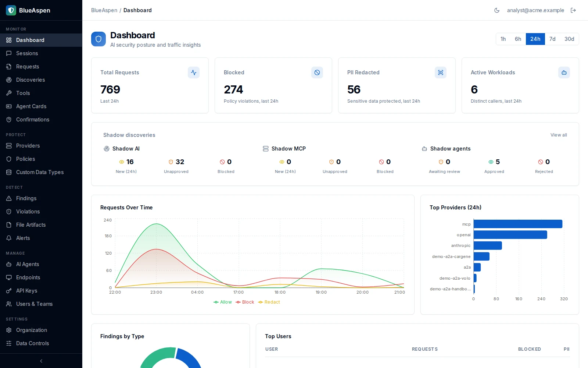Click Shadow AI Unapproved count 32
The height and width of the screenshot is (368, 588).
(180, 162)
